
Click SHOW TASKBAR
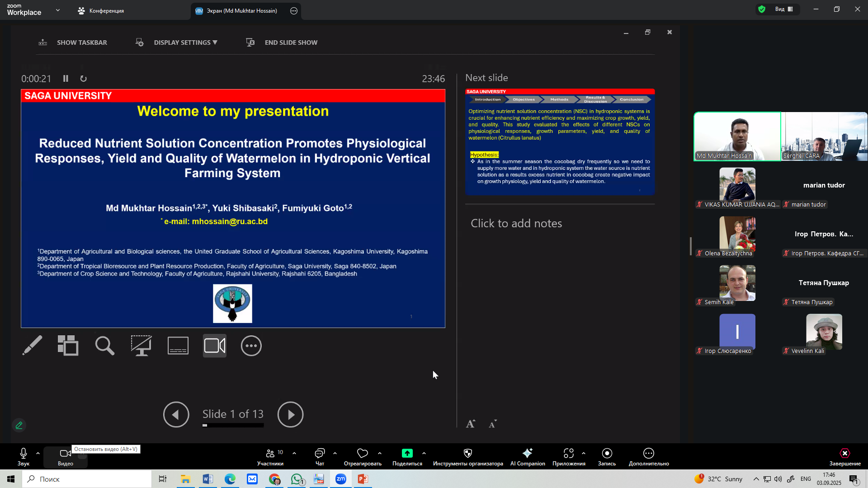[x=81, y=42]
